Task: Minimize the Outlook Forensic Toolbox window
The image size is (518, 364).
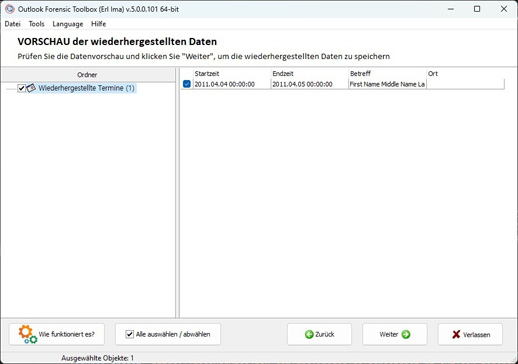Action: click(x=451, y=9)
